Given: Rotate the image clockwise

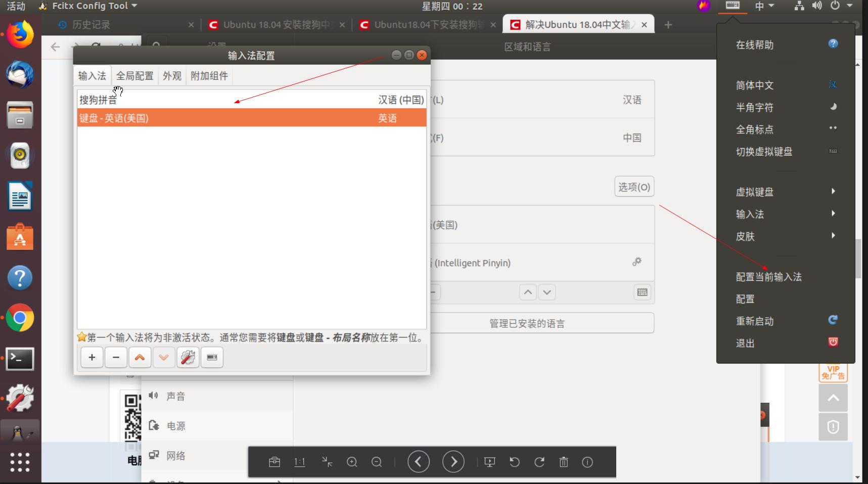Looking at the screenshot, I should (x=539, y=462).
